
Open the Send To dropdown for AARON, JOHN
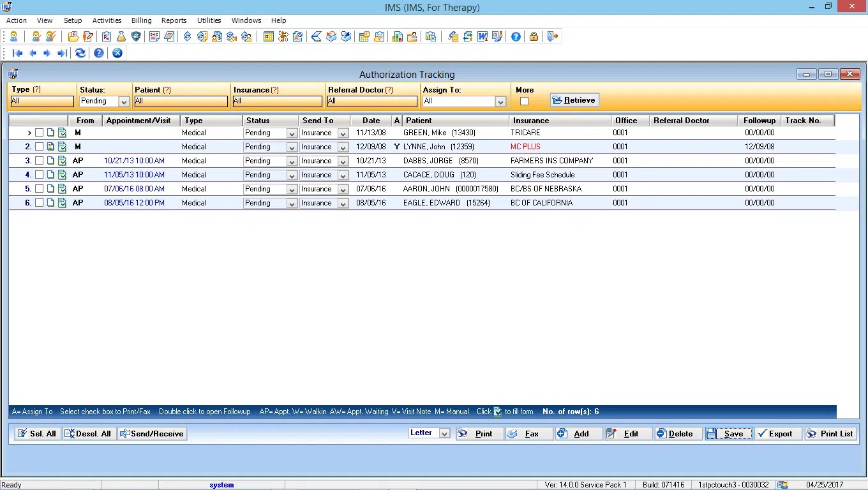coord(344,189)
